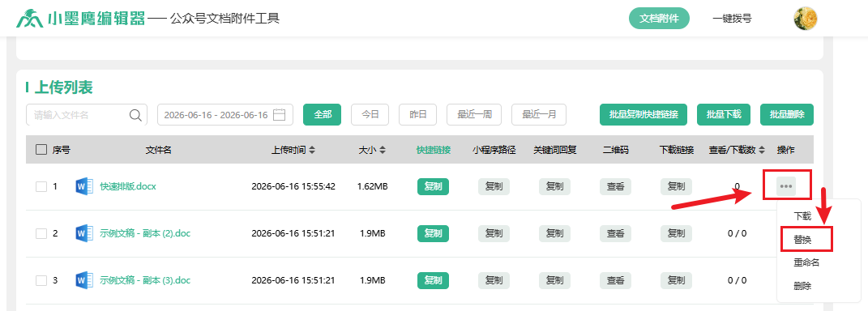The image size is (868, 311).
Task: Select the 今日 date filter
Action: [370, 114]
